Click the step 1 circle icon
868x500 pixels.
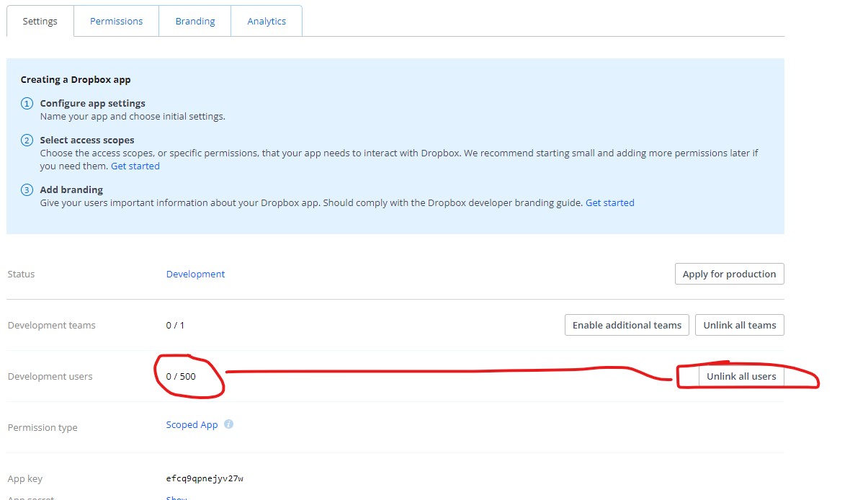click(x=27, y=104)
